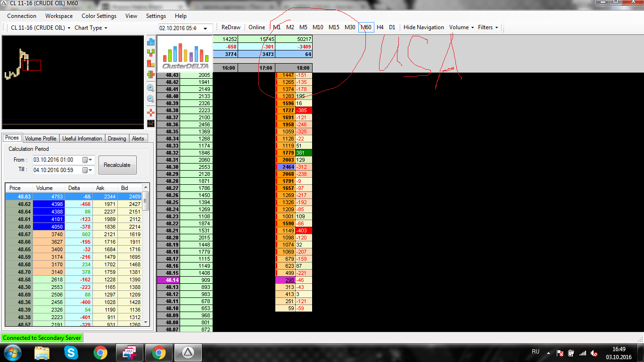The height and width of the screenshot is (362, 644).
Task: Click the zoom in magnifier icon
Action: click(x=151, y=88)
